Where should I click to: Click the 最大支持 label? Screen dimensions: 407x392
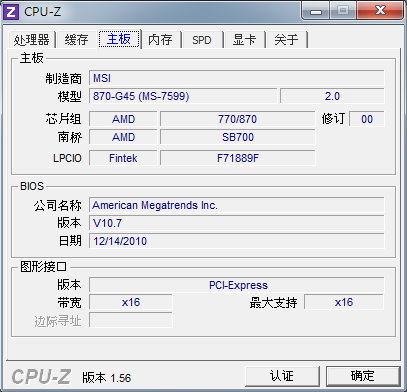click(x=273, y=303)
